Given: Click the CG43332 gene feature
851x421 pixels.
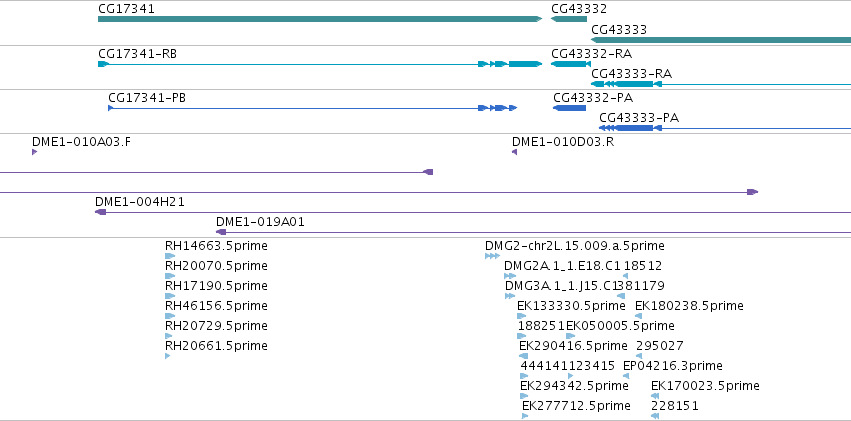Looking at the screenshot, I should tap(569, 19).
